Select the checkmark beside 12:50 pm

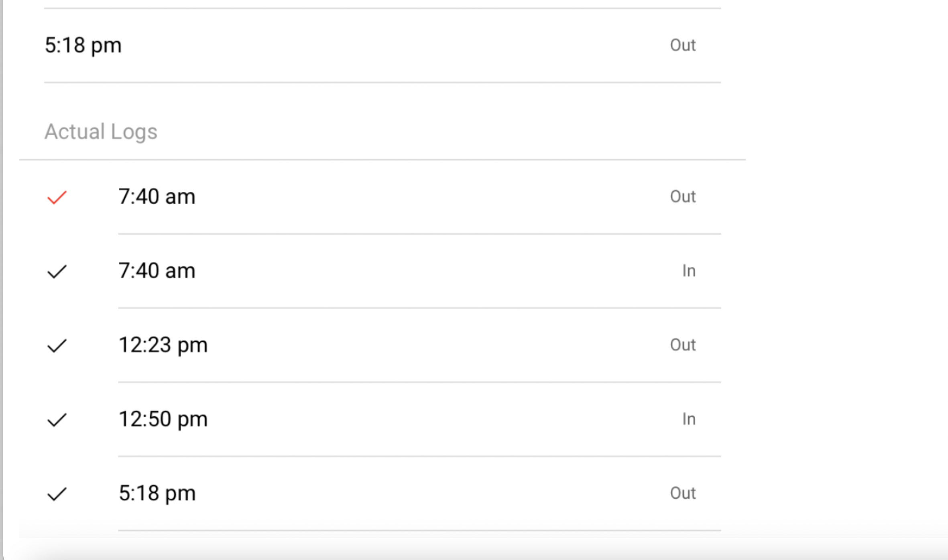[57, 420]
